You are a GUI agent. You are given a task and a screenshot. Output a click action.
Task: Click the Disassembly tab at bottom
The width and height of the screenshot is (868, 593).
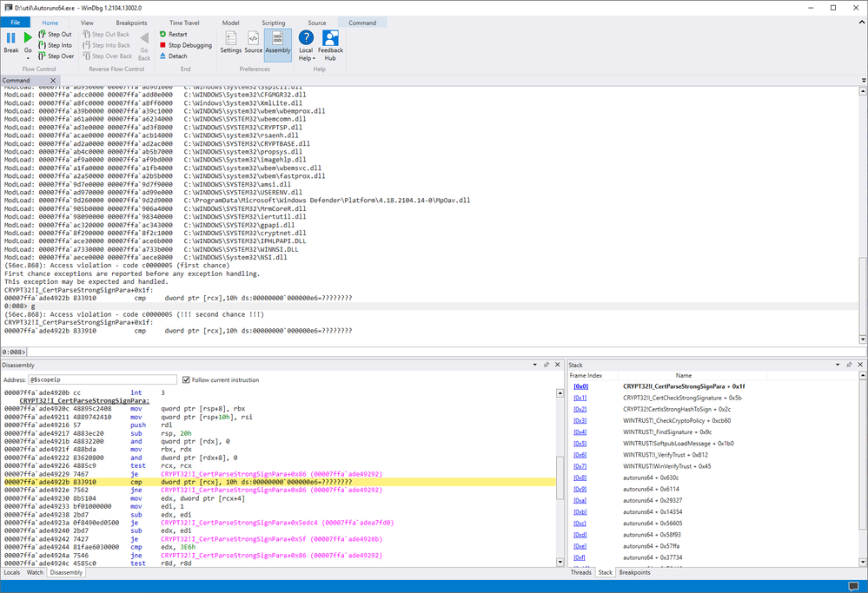click(x=66, y=572)
